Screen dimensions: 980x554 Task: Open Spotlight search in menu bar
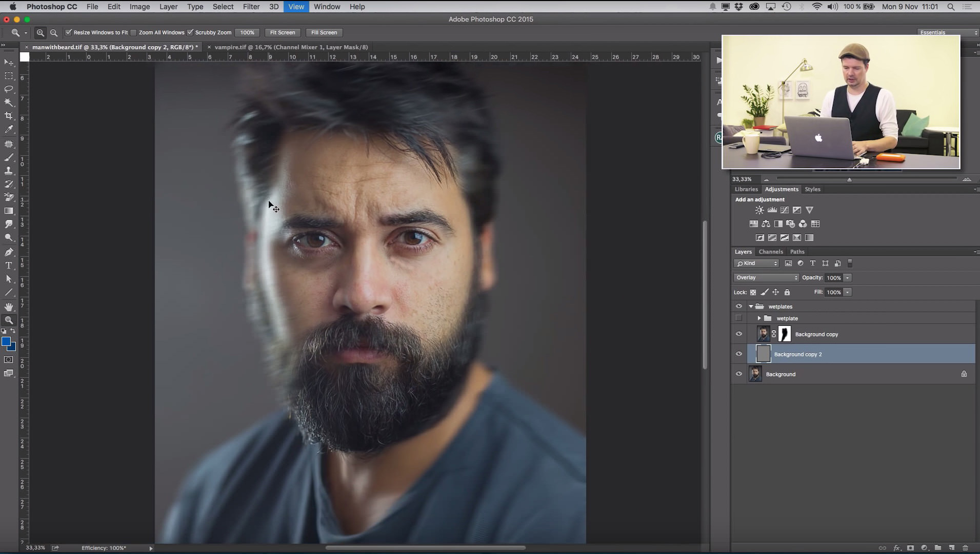pyautogui.click(x=951, y=7)
